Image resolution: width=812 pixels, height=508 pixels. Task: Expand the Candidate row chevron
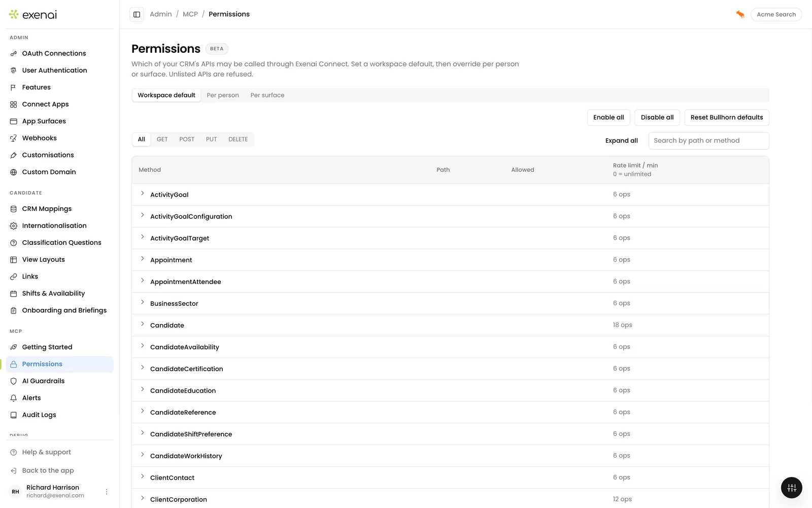pos(143,324)
